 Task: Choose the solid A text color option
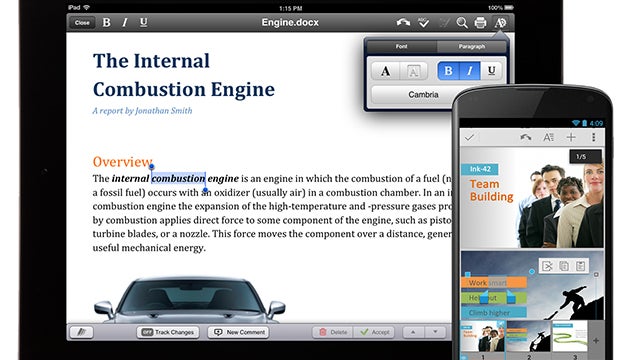(385, 71)
